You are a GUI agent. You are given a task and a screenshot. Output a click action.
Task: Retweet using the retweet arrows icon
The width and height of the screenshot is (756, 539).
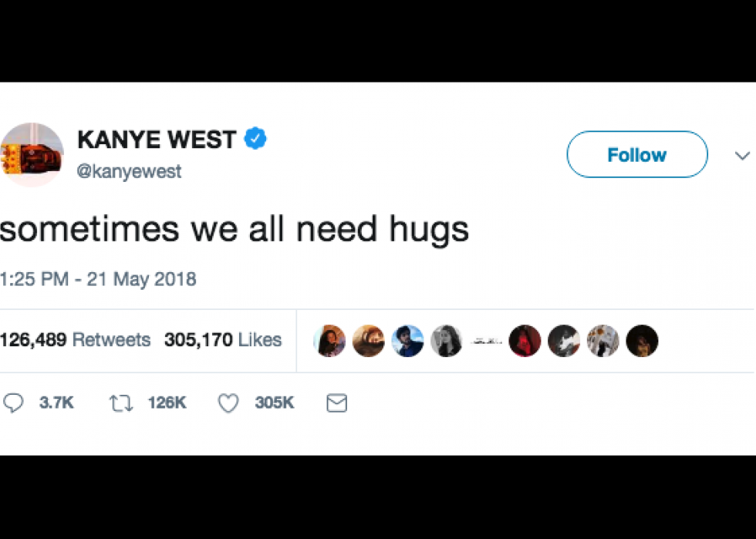120,403
